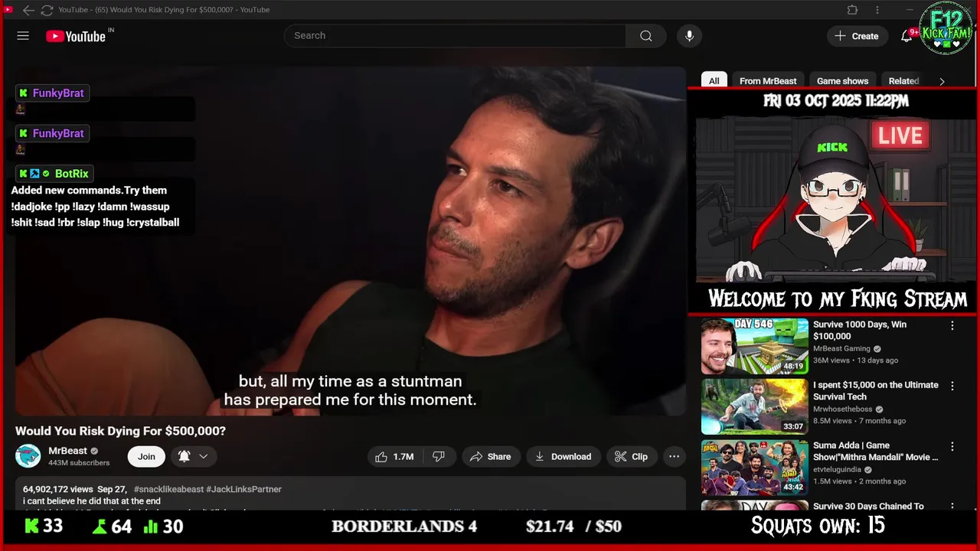Open the #JackLinksPartner hashtag

pos(243,489)
